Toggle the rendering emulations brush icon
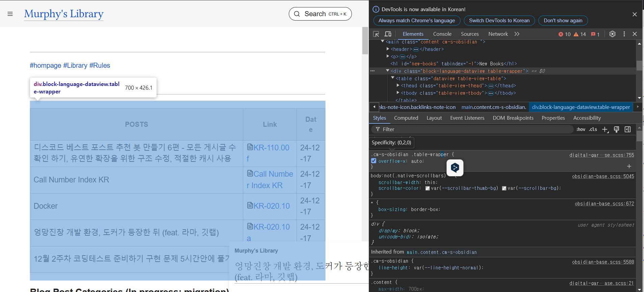Viewport: 644px width, 292px height. tap(616, 129)
